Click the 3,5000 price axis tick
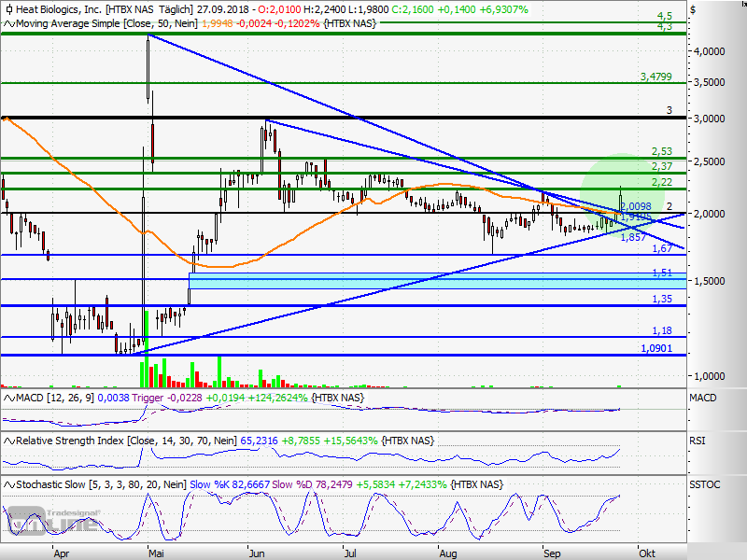Screen dimensions: 747x560 (710, 82)
